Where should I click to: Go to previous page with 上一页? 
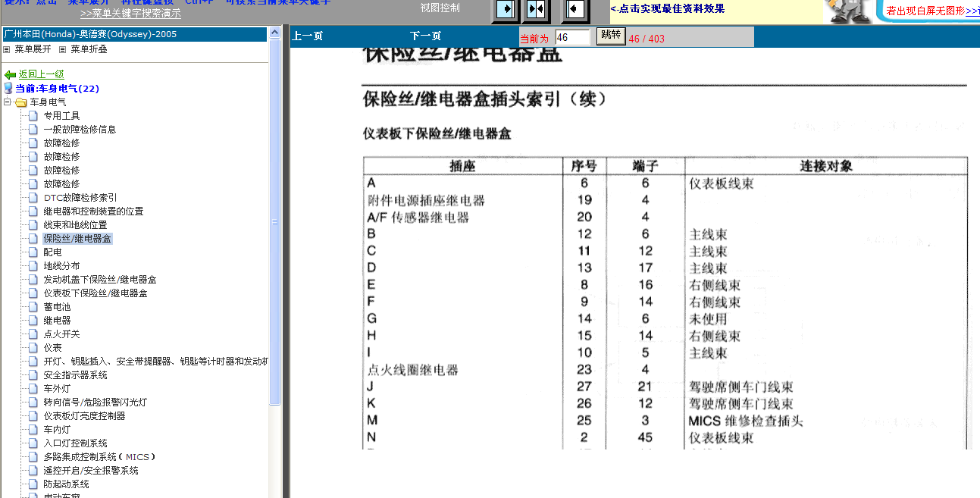[x=308, y=36]
